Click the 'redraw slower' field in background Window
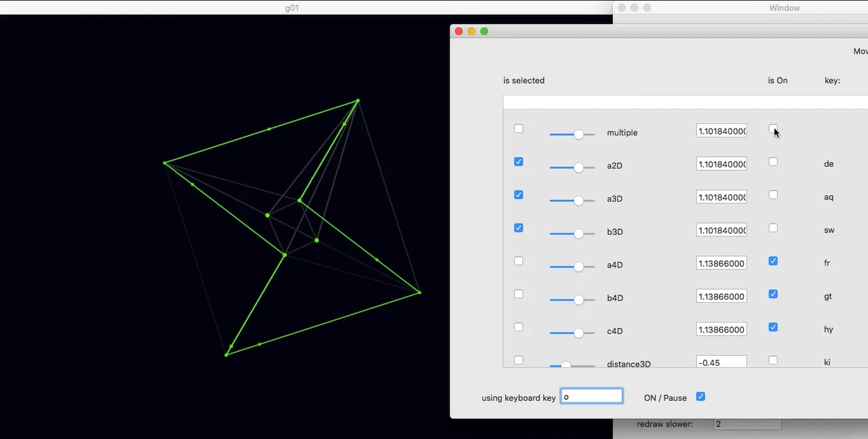This screenshot has width=868, height=439. [x=747, y=424]
